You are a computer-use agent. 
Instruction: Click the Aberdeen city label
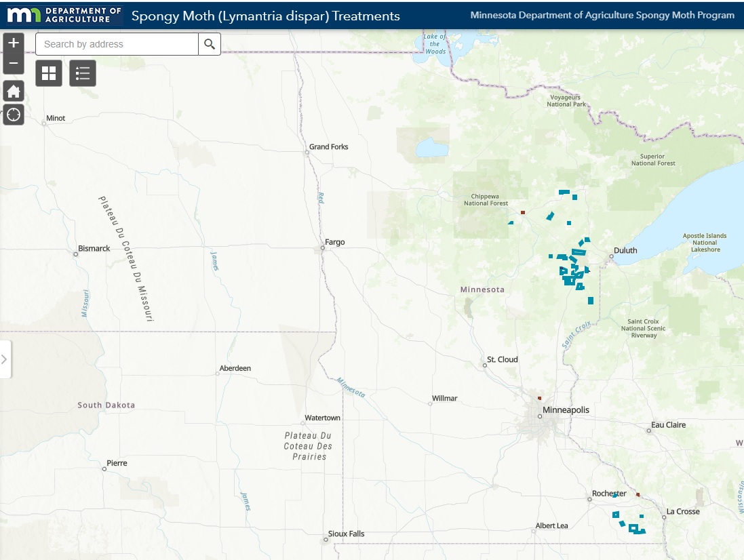[235, 368]
